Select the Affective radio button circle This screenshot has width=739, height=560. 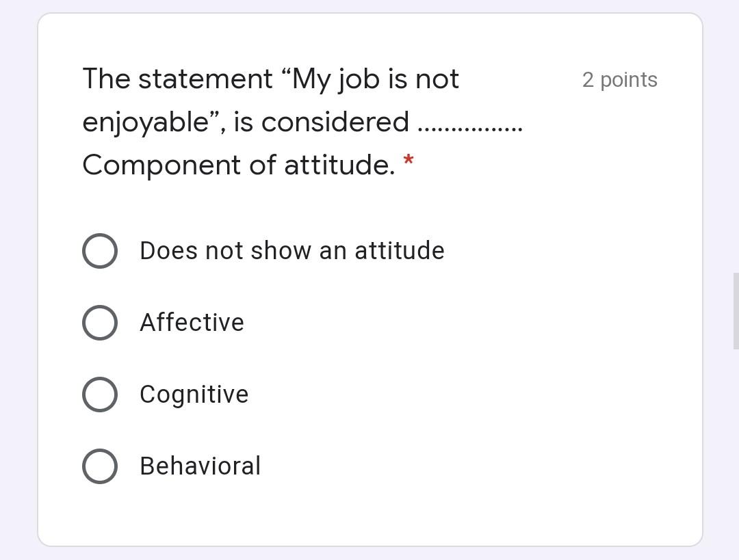[x=100, y=323]
